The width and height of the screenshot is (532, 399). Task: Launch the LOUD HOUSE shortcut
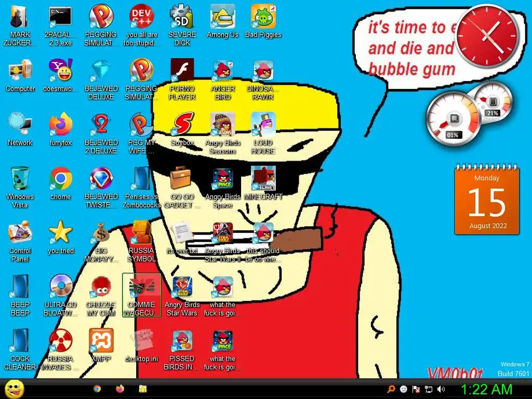(263, 134)
